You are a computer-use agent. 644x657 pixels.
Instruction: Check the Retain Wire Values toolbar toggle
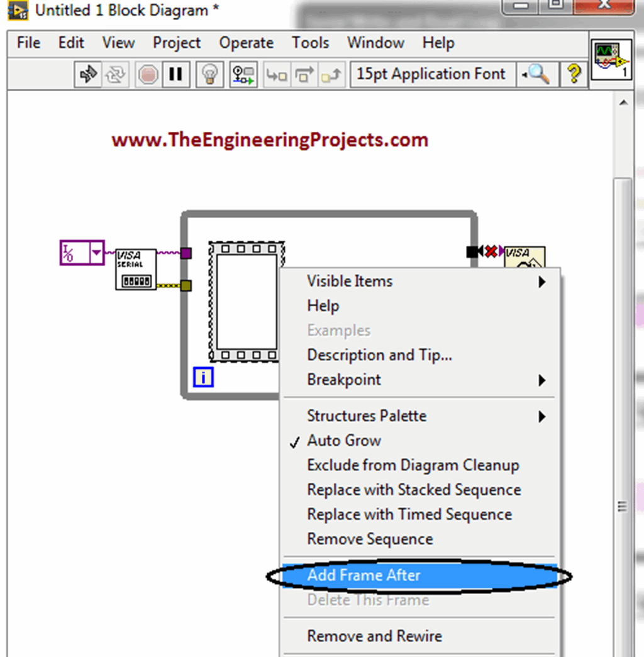click(x=243, y=74)
